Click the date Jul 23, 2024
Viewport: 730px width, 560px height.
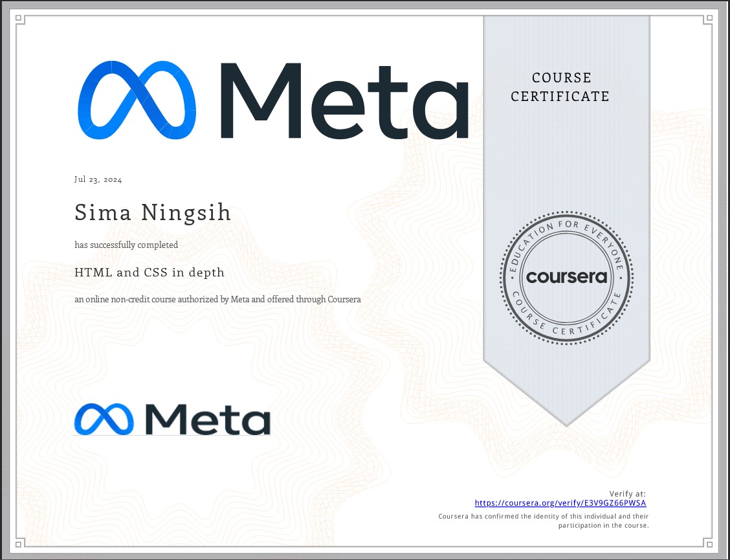point(98,179)
